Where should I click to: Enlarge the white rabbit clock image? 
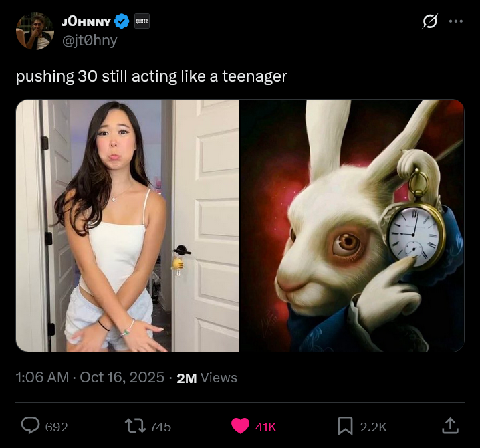pyautogui.click(x=352, y=226)
